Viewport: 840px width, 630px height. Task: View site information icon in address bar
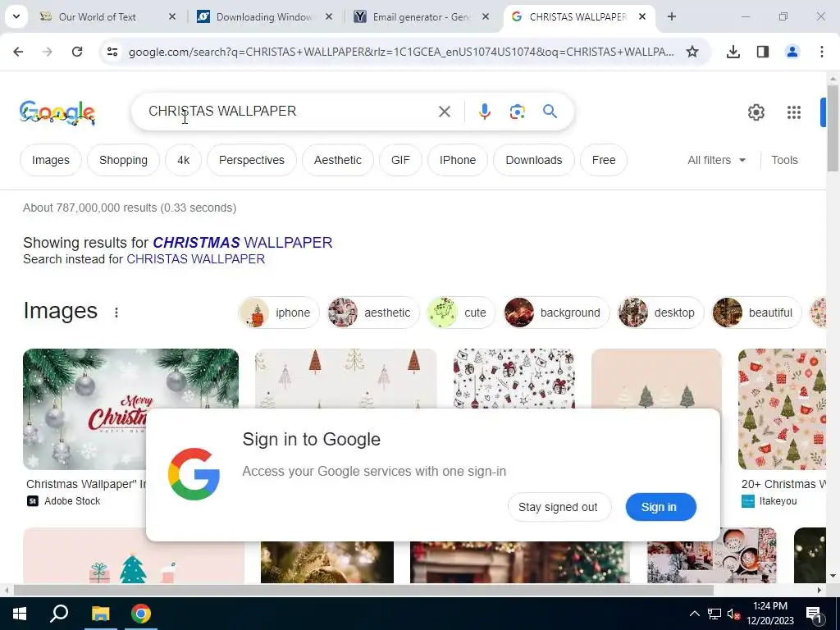coord(112,52)
